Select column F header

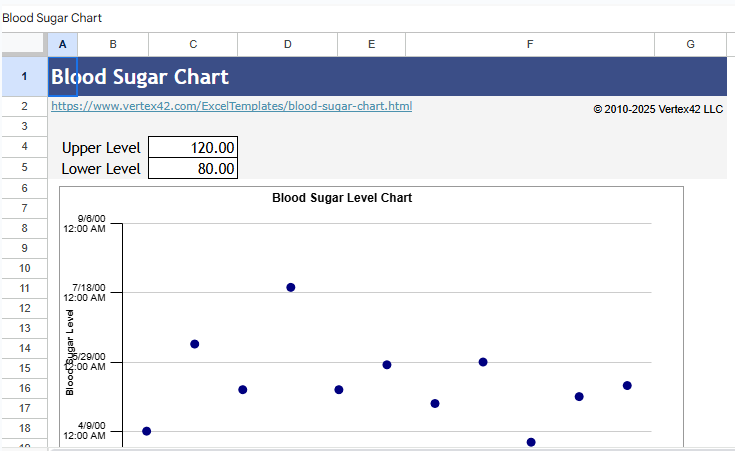(530, 44)
